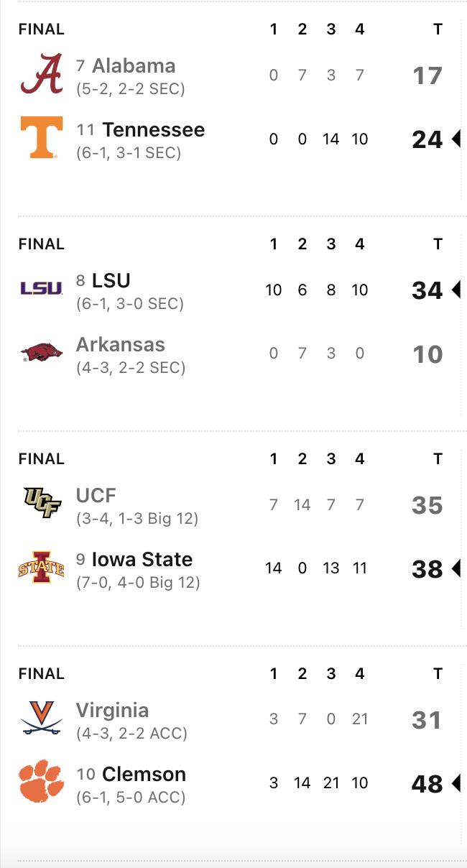Click Tennessee's final score of 24
Image resolution: width=467 pixels, height=868 pixels.
point(427,139)
